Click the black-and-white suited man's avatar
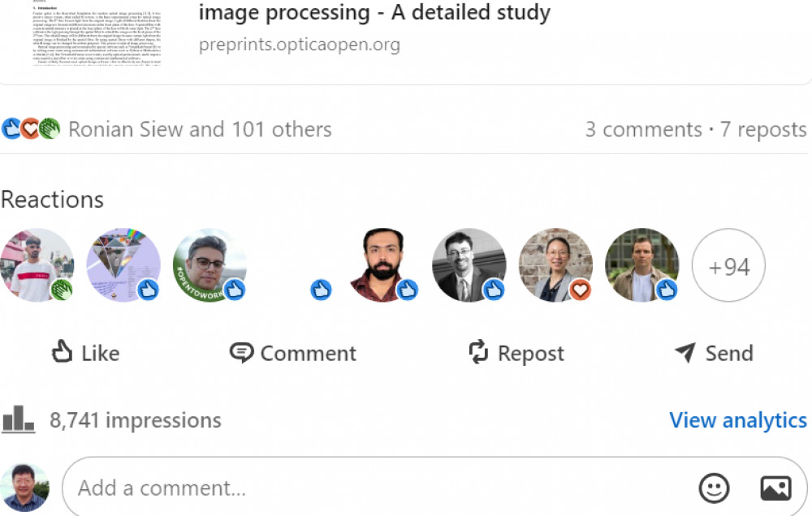 469,265
